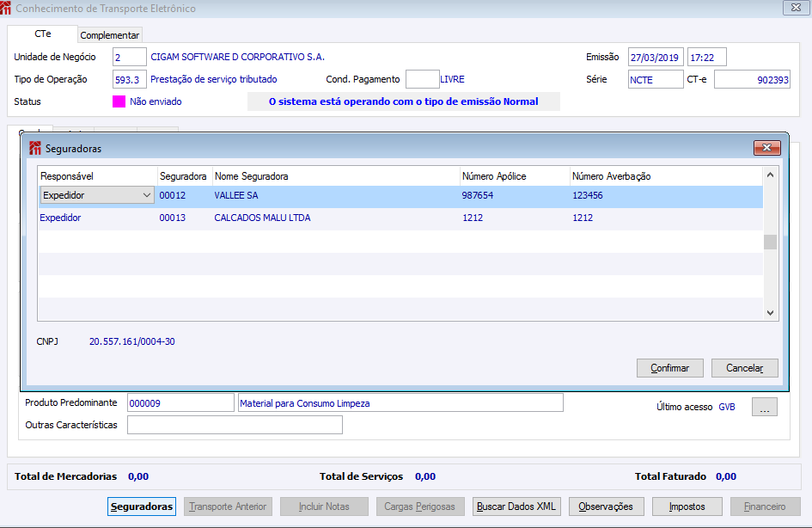812x528 pixels.
Task: Open the Responsável dropdown showing Expedidor
Action: pos(97,195)
